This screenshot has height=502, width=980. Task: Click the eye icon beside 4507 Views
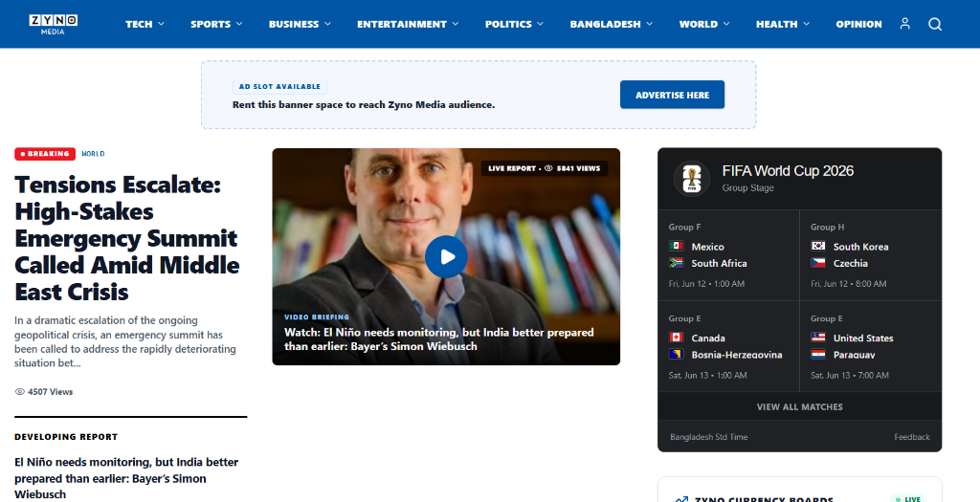pyautogui.click(x=19, y=391)
